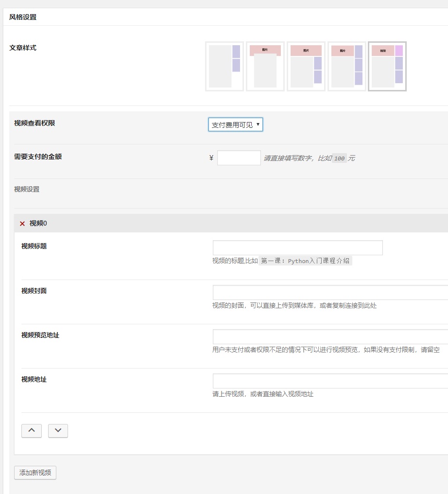The width and height of the screenshot is (448, 494).
Task: Focus the payment amount ¥ field
Action: pyautogui.click(x=239, y=158)
